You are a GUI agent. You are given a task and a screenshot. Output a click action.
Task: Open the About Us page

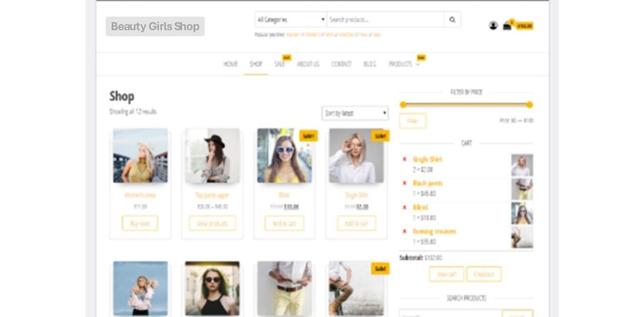click(x=308, y=64)
